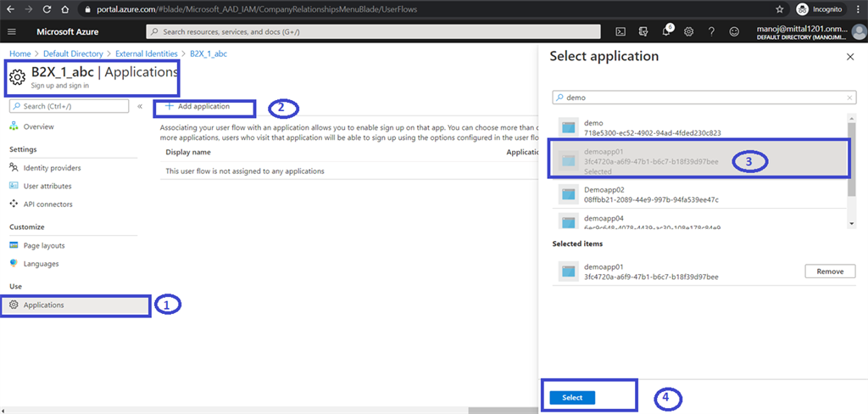Click the left menu Search (Ctrl+/) field
868x414 pixels.
coord(70,106)
